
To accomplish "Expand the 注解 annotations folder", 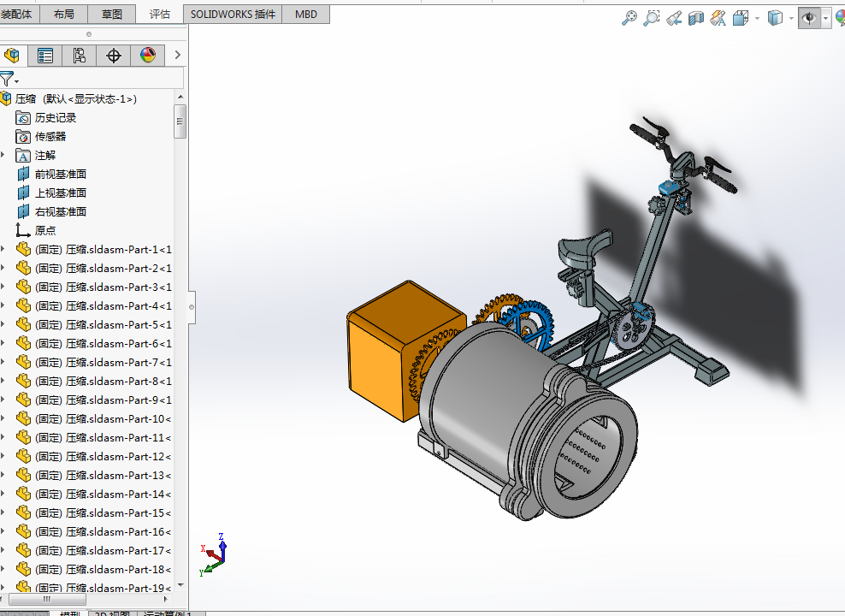I will 3,155.
